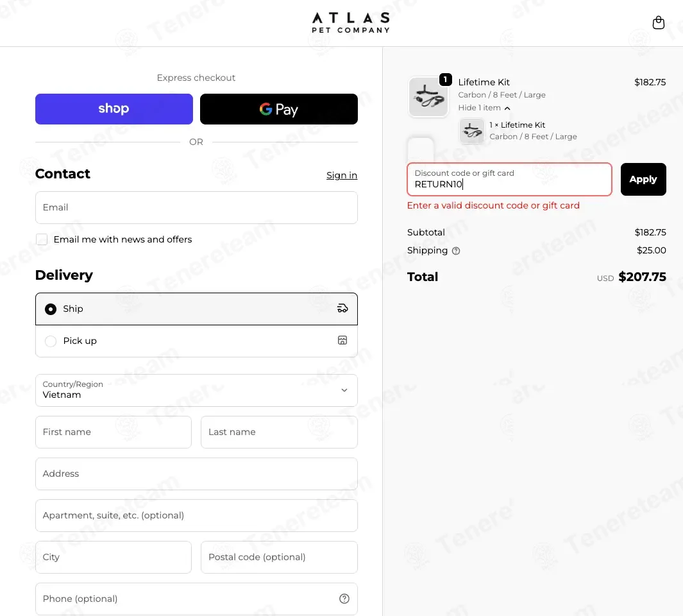This screenshot has height=616, width=683.
Task: Follow the Sign in link
Action: [x=341, y=175]
